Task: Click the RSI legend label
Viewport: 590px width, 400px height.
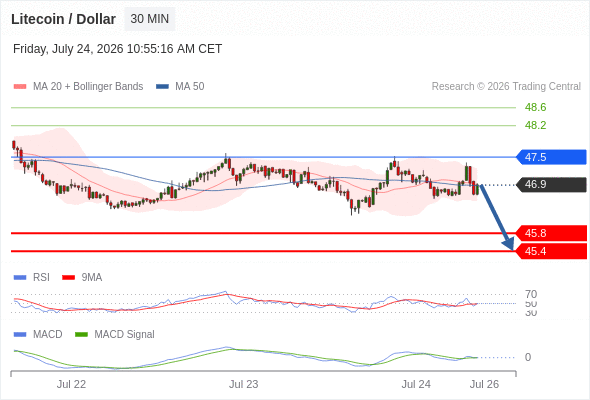Action: 41,278
